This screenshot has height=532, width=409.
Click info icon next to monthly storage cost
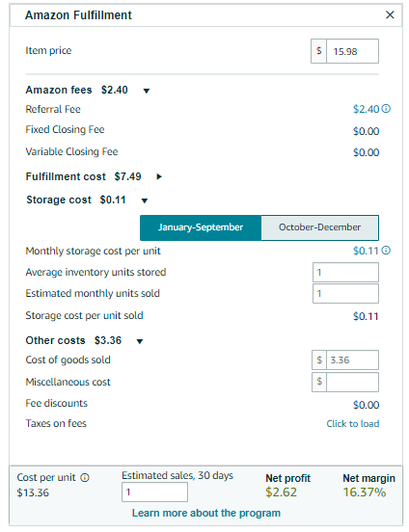click(x=386, y=251)
